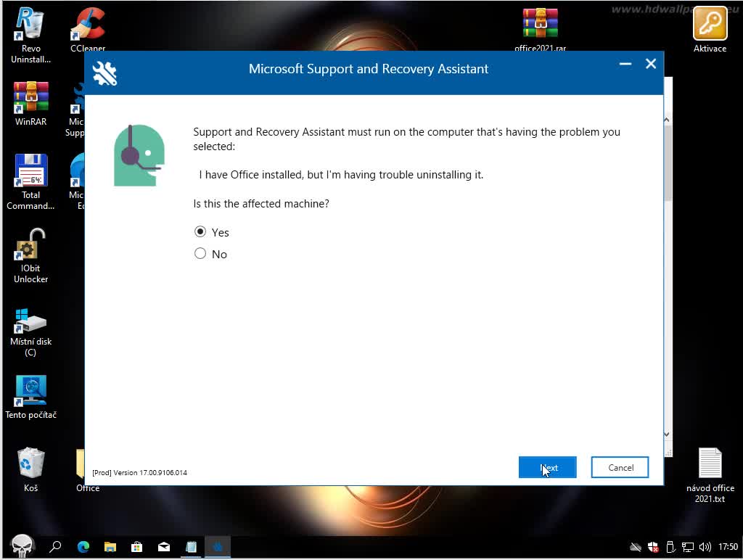Screen dimensions: 743x560
Task: Open Microsoft Store from taskbar
Action: tap(137, 547)
